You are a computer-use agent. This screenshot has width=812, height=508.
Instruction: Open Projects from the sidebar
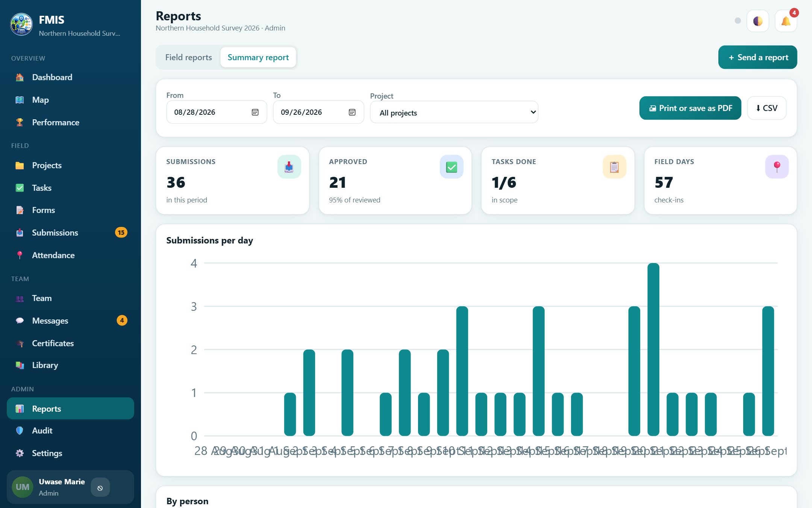70,165
